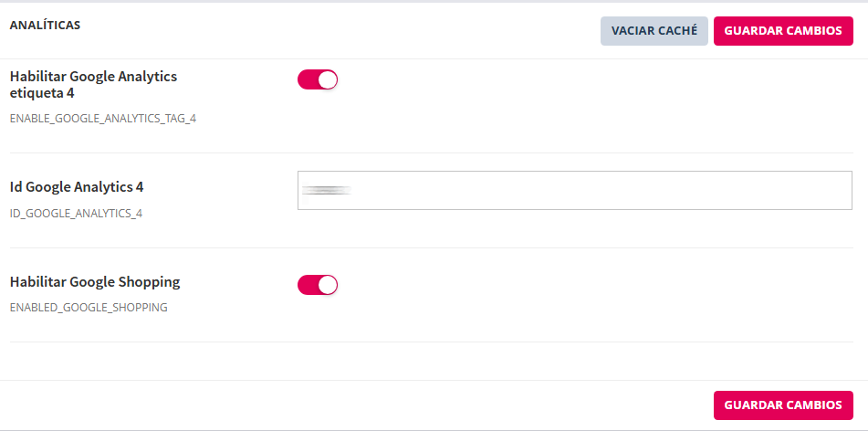Viewport: 868px width, 431px height.
Task: Select the ENABLE_GOOGLE_ANALYTICS_TAG_4 key text
Action: pos(103,119)
